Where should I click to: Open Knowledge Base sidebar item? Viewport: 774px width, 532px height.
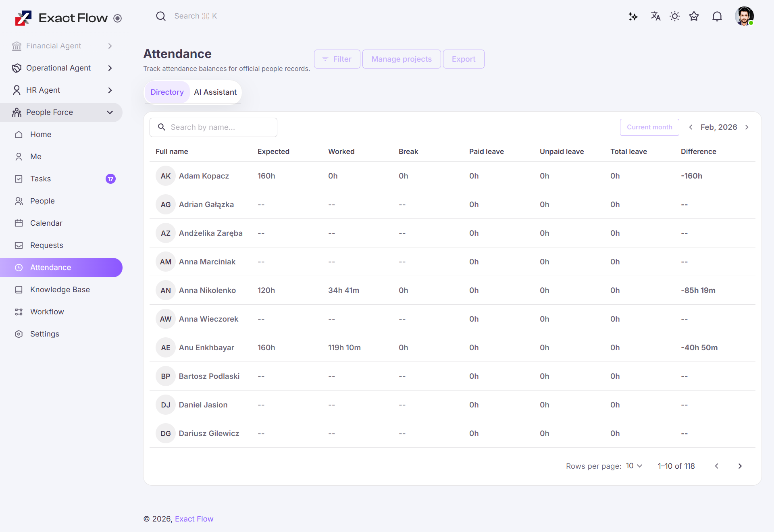pos(60,289)
